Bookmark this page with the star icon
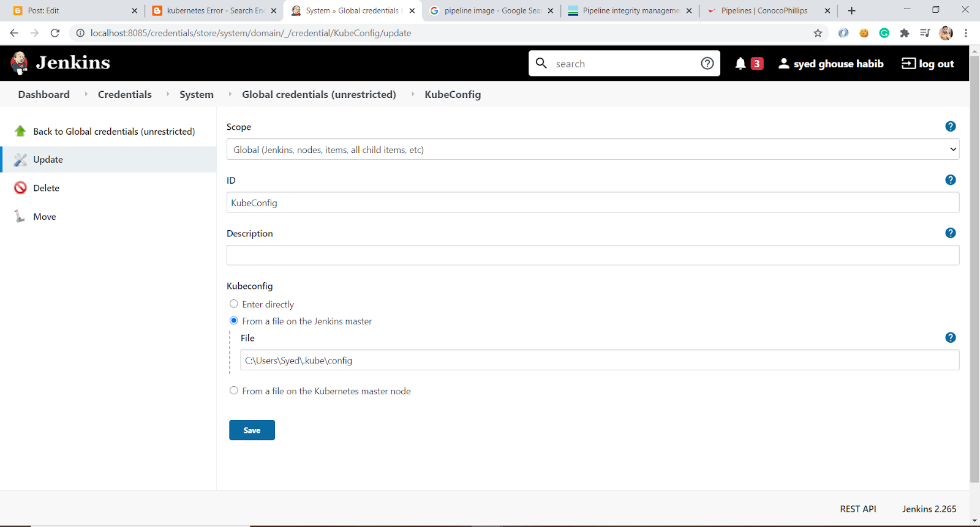Screen dimensions: 980x527 (818, 33)
